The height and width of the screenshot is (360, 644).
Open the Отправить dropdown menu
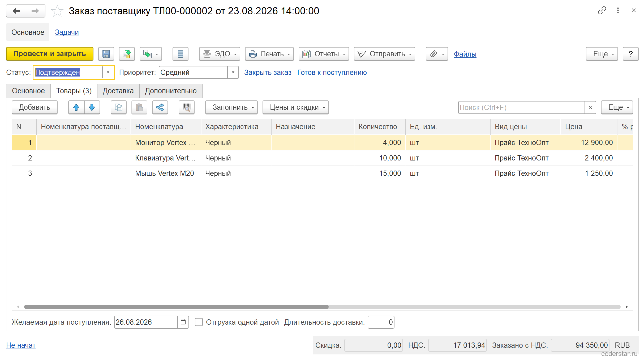click(x=384, y=54)
